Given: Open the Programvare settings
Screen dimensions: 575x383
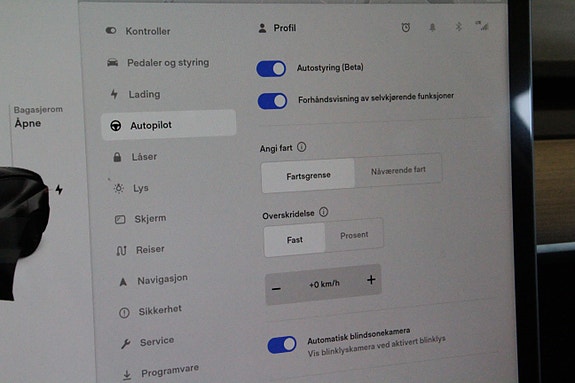Looking at the screenshot, I should (x=161, y=372).
